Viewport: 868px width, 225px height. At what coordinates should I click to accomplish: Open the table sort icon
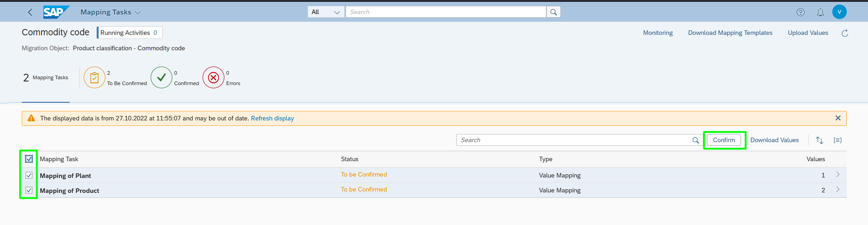pos(819,140)
